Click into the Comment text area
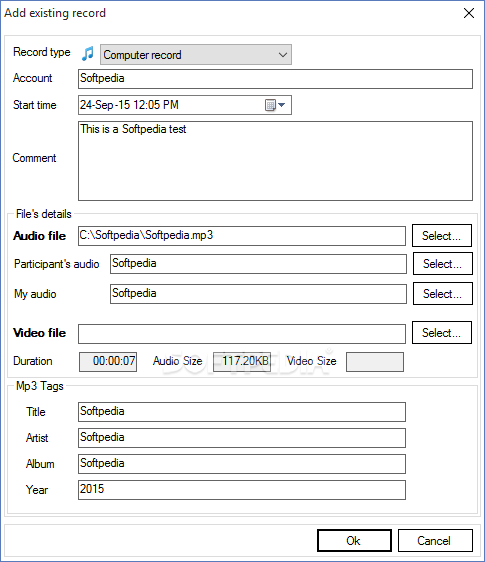485x562 pixels. 275,161
